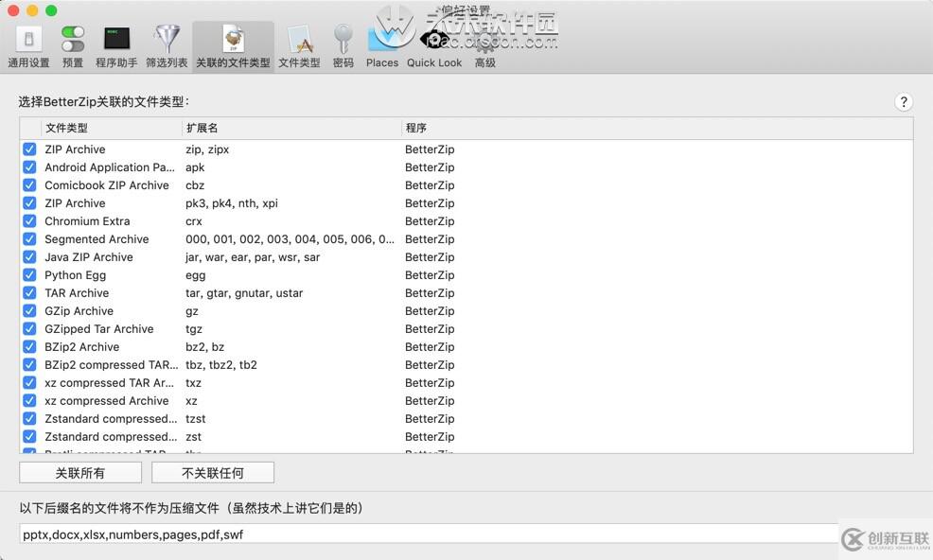Screen dimensions: 933x560
Task: Click the 'xz compressed Archive' name text
Action: [x=107, y=400]
